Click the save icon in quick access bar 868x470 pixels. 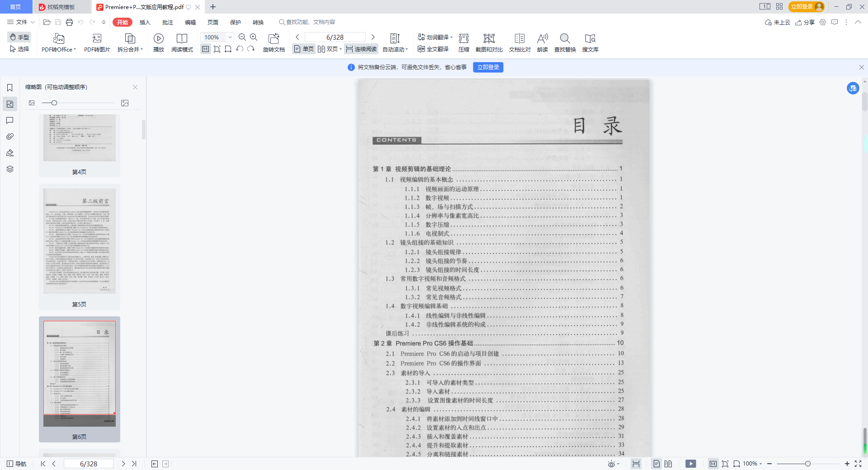click(58, 22)
